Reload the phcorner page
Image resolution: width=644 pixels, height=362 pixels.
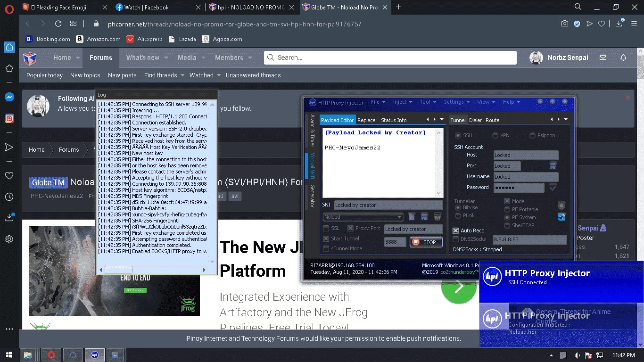58,24
